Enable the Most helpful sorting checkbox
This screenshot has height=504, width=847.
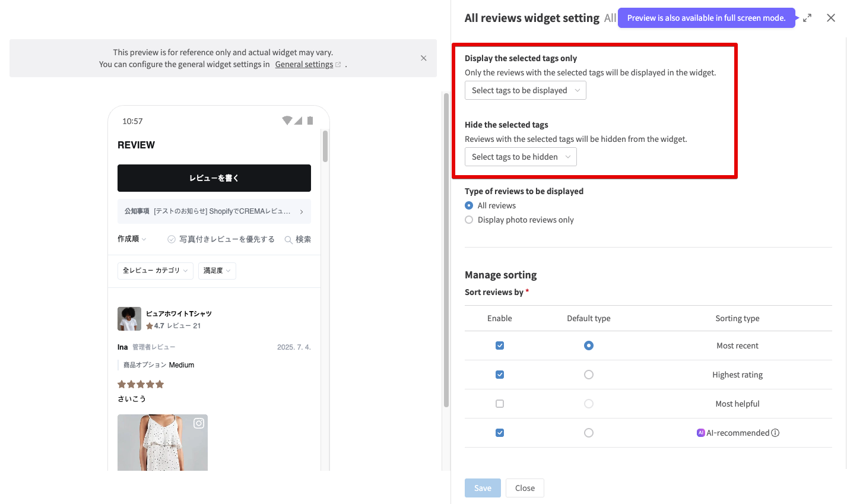coord(500,404)
